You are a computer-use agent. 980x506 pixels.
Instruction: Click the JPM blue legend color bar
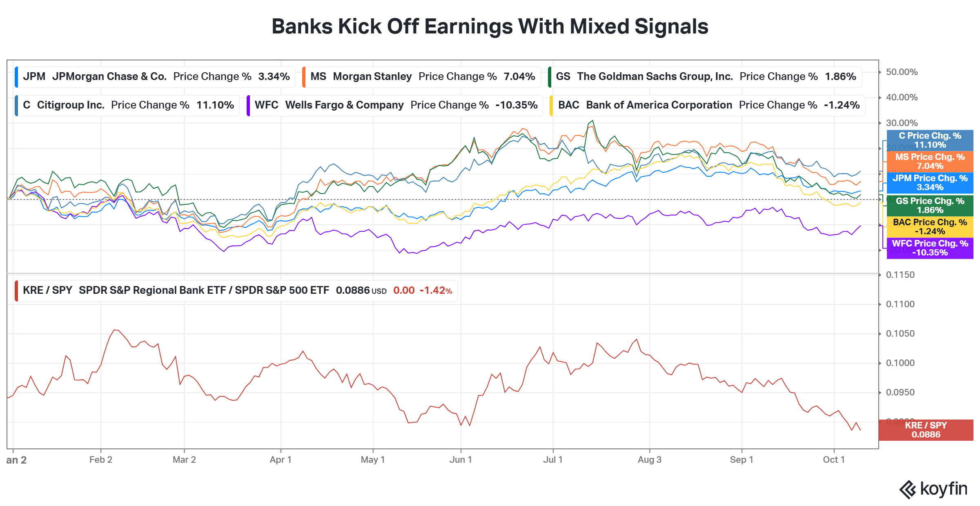pyautogui.click(x=16, y=77)
